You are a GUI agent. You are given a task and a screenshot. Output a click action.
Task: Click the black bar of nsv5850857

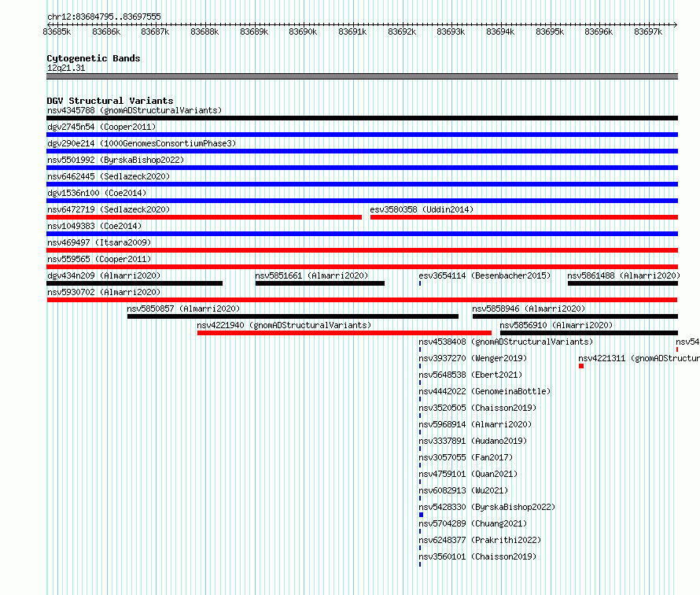point(293,316)
